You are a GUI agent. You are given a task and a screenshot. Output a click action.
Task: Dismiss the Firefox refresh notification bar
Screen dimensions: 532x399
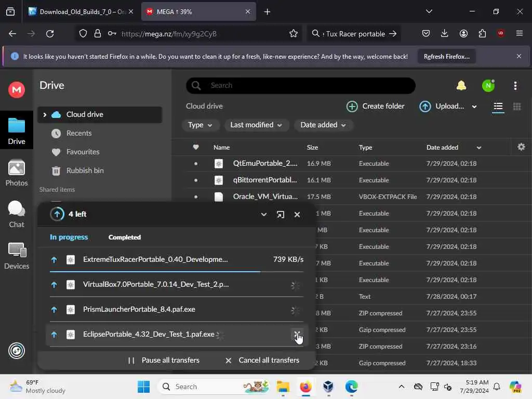tap(518, 56)
